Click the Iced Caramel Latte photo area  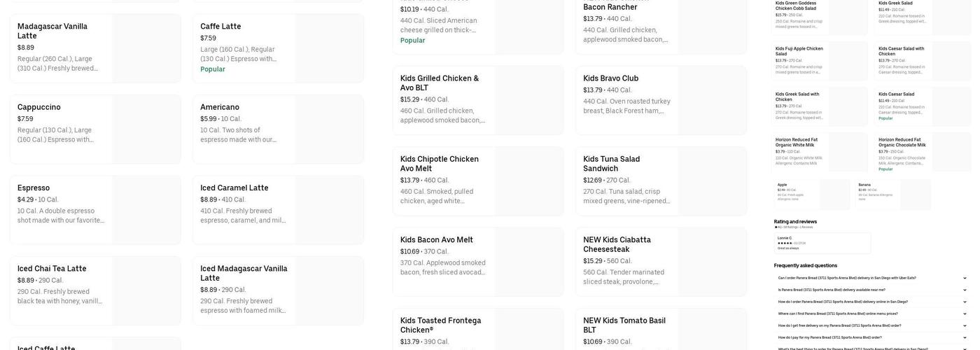click(x=329, y=210)
